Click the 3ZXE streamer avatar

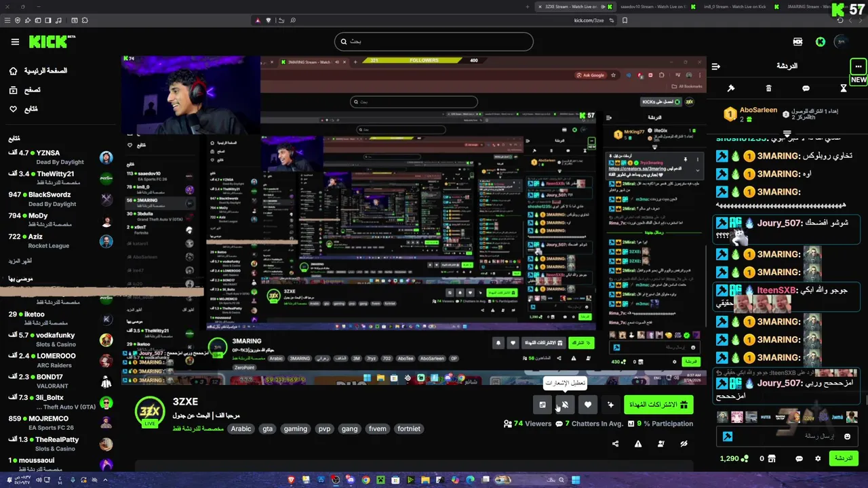pyautogui.click(x=149, y=412)
